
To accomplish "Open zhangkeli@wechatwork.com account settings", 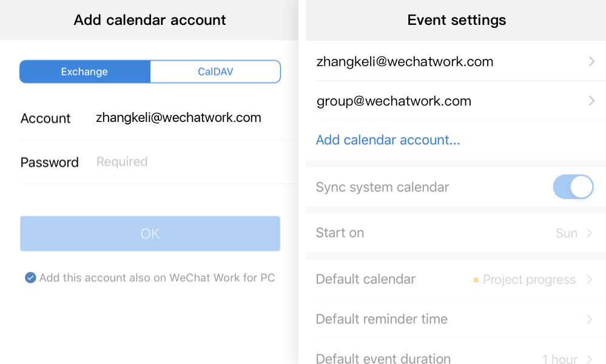I will tap(405, 61).
